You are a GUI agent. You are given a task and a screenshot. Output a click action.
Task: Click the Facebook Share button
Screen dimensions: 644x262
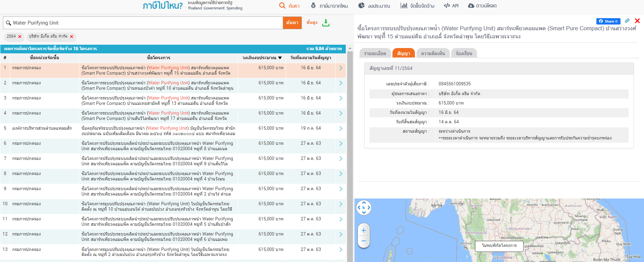click(x=608, y=21)
